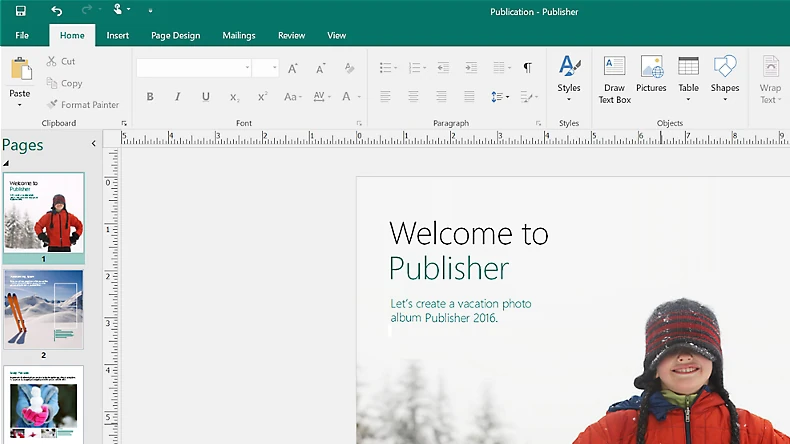Screen dimensions: 790x444
Task: Switch to the Insert tab
Action: pyautogui.click(x=117, y=35)
